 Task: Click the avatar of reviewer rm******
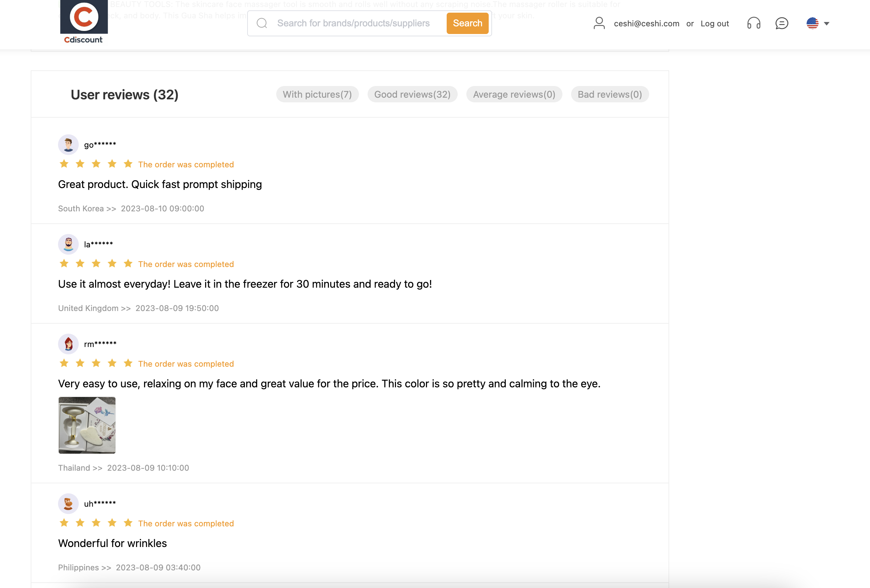point(68,344)
